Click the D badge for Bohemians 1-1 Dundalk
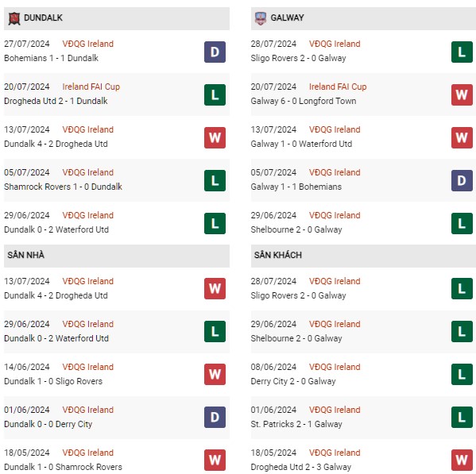The image size is (476, 474). (215, 52)
